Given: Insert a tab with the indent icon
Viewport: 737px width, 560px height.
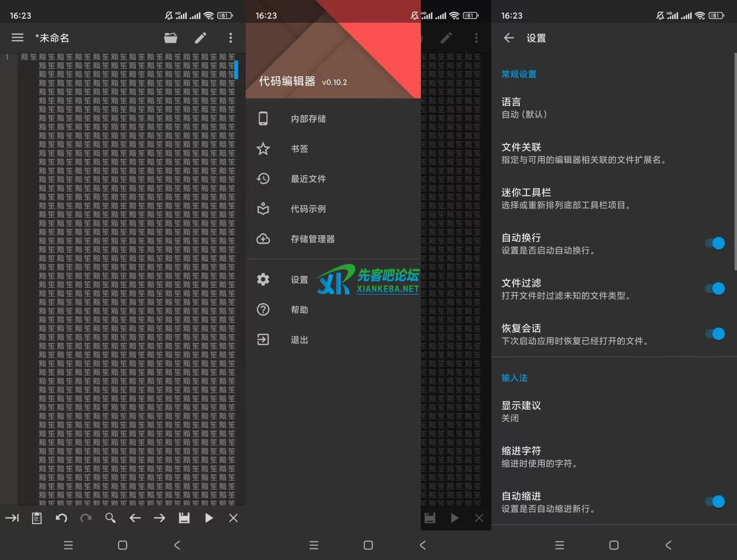Looking at the screenshot, I should (x=11, y=517).
